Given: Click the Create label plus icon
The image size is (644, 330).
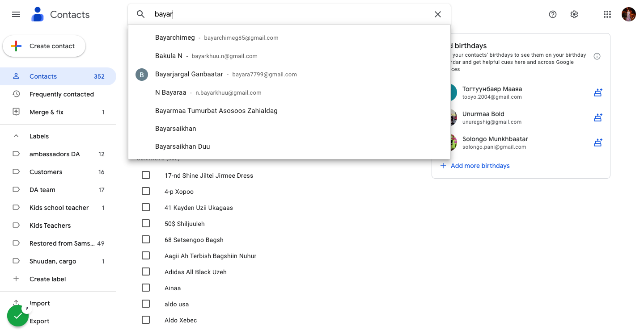Looking at the screenshot, I should (16, 279).
